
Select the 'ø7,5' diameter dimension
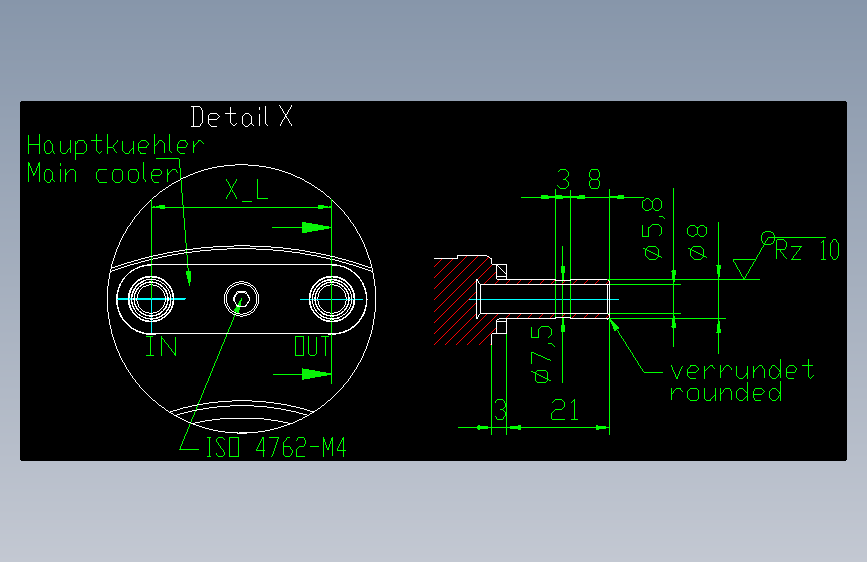[x=541, y=355]
